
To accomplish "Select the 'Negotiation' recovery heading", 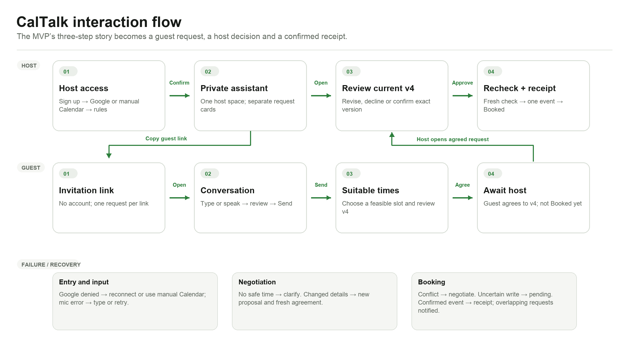I will click(x=257, y=282).
